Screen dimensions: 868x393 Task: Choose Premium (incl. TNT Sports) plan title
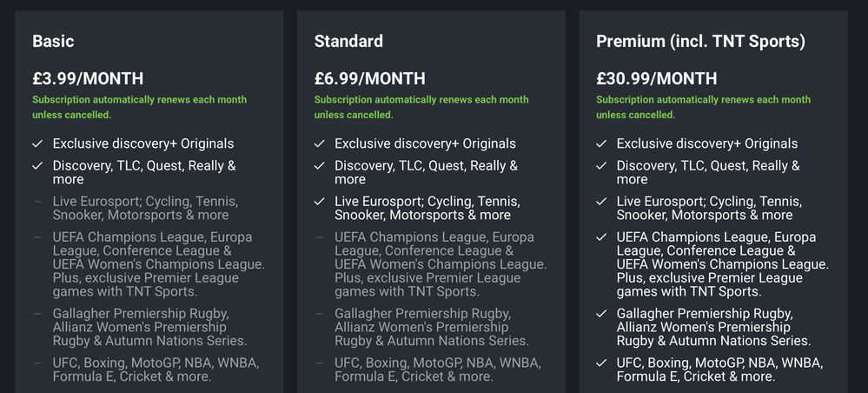pyautogui.click(x=700, y=42)
